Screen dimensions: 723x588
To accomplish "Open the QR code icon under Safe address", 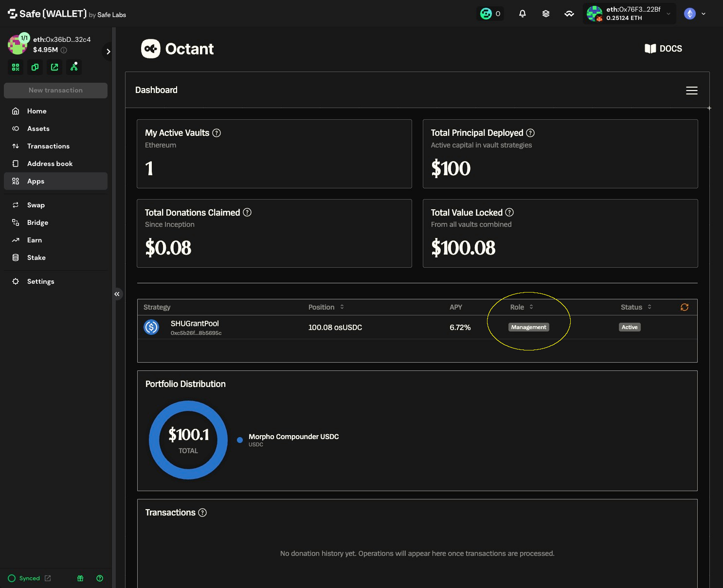I will (x=16, y=67).
